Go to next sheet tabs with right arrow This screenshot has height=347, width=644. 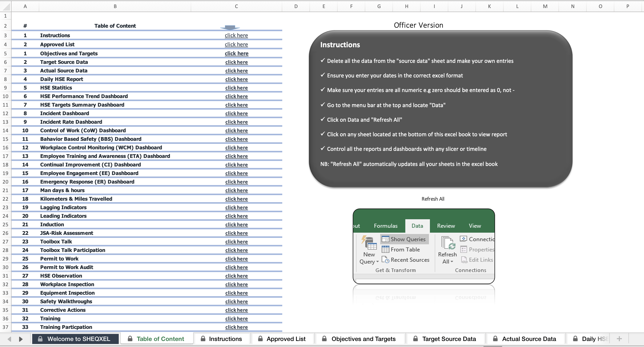click(21, 339)
